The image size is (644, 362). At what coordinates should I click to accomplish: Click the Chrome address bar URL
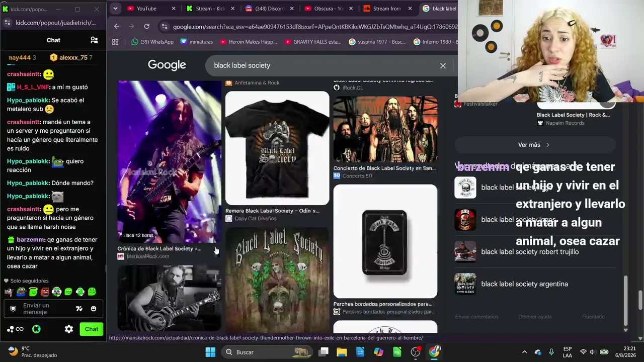pyautogui.click(x=315, y=27)
